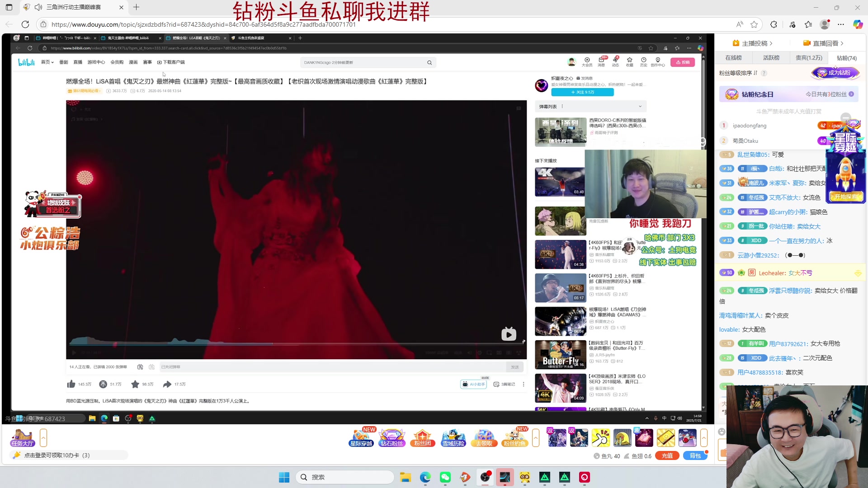Click the question mark help icon by 粉丝等级排序
868x488 pixels.
coord(764,73)
